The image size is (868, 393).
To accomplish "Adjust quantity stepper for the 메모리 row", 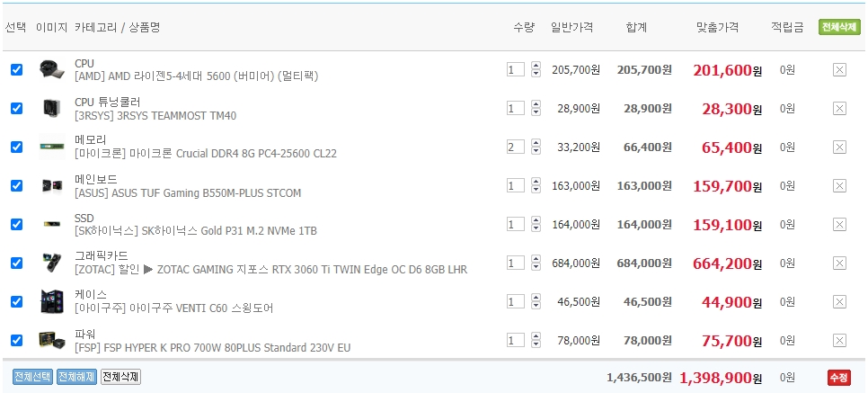I will coord(536,147).
